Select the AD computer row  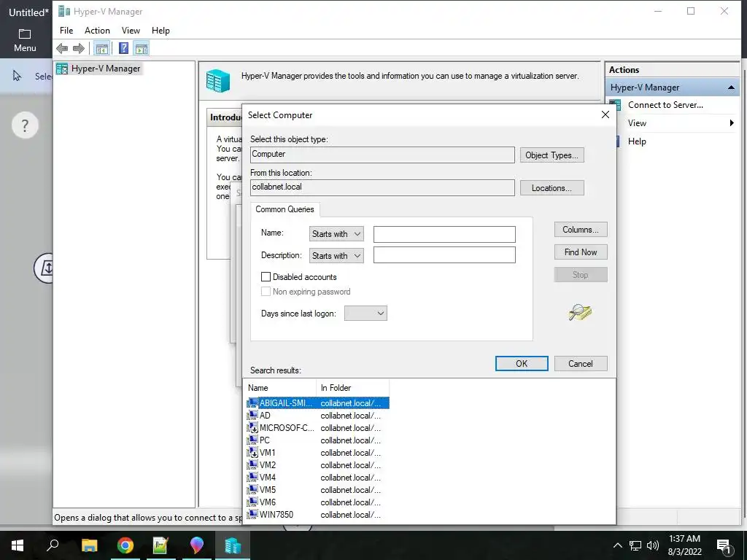tap(317, 415)
